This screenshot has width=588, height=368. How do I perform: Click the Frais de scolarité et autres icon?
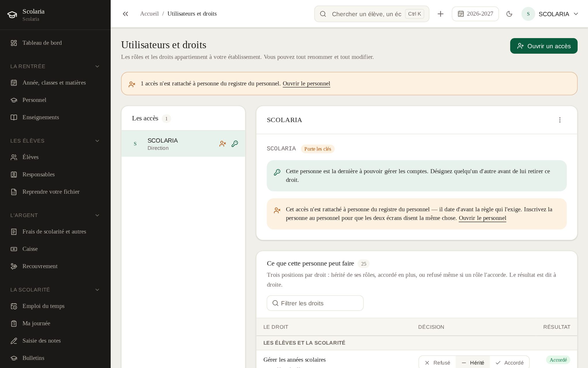pyautogui.click(x=14, y=232)
